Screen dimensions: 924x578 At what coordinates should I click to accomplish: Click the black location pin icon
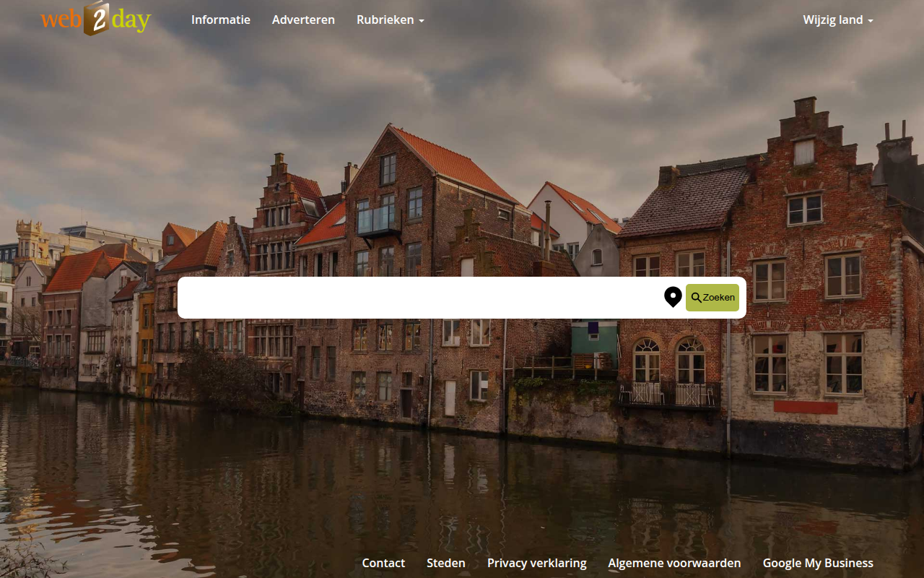point(673,297)
